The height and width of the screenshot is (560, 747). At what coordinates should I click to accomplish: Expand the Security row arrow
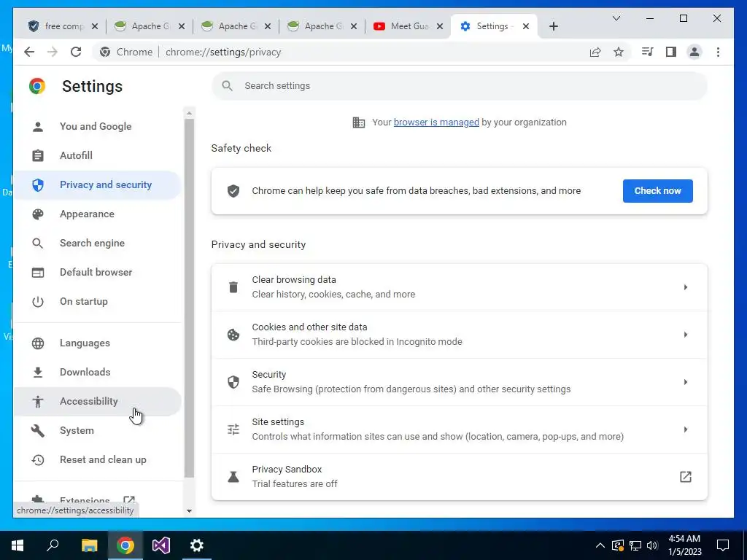point(685,382)
